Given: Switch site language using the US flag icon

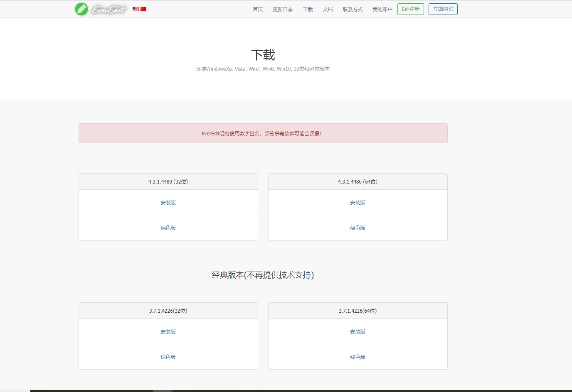Looking at the screenshot, I should tap(135, 9).
